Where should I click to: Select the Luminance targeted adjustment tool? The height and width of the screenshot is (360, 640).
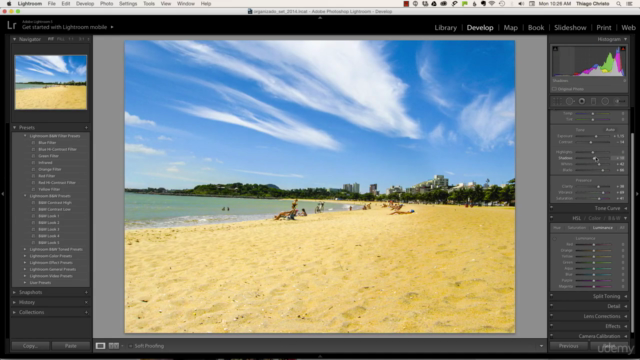(554, 238)
